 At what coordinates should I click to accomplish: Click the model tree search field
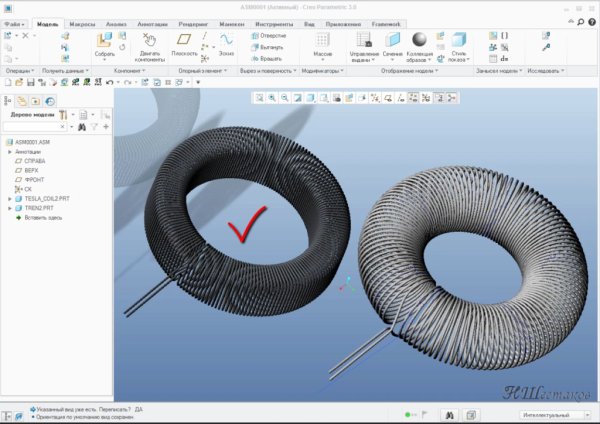coord(34,127)
